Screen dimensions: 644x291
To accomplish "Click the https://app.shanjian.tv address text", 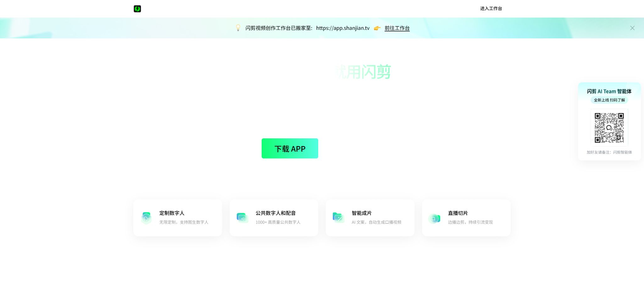I will [x=343, y=28].
